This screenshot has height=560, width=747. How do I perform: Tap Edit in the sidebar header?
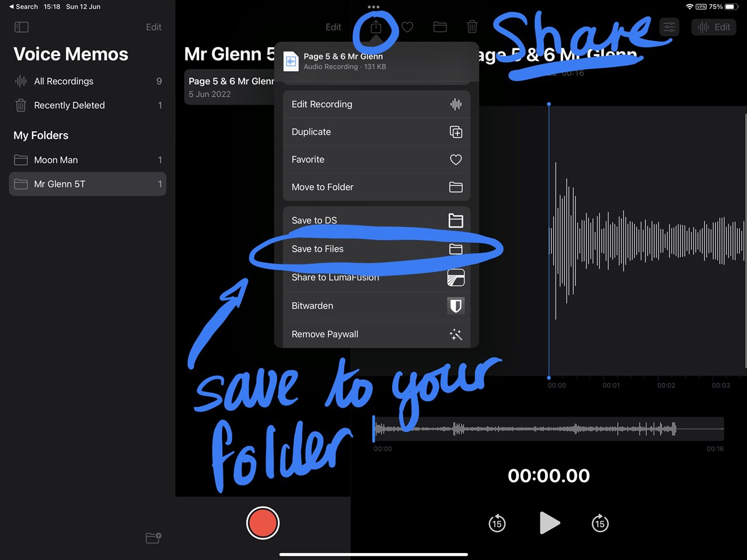click(x=153, y=27)
